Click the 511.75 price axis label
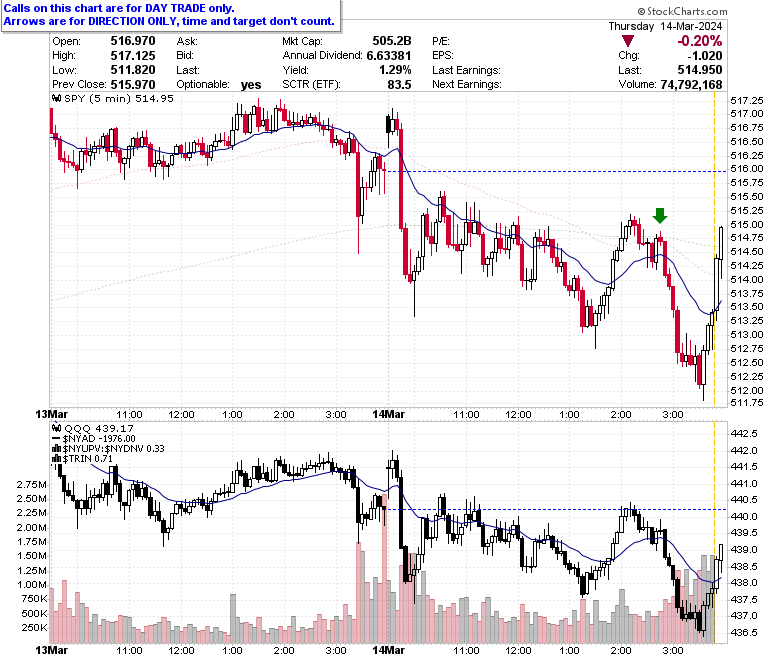 747,403
